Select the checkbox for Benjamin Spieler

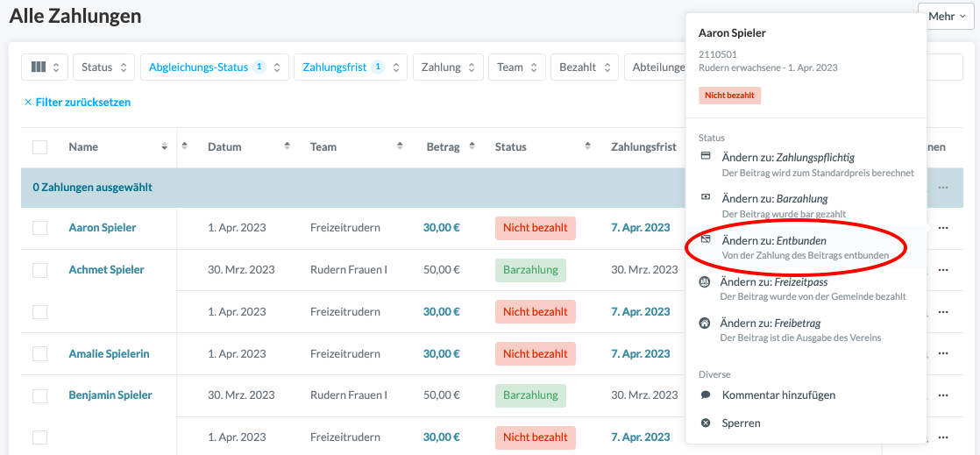click(x=40, y=396)
